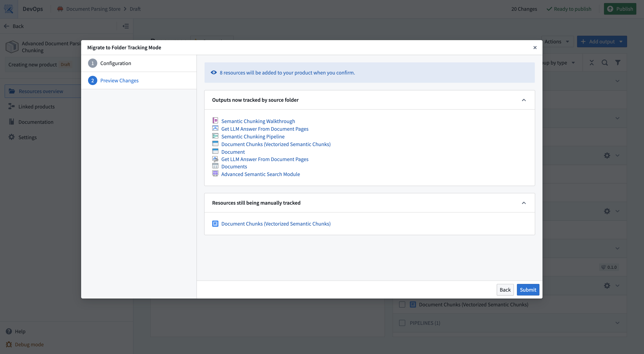Click the Semantic Chunking Walkthrough wiki icon
644x354 pixels.
click(x=215, y=121)
